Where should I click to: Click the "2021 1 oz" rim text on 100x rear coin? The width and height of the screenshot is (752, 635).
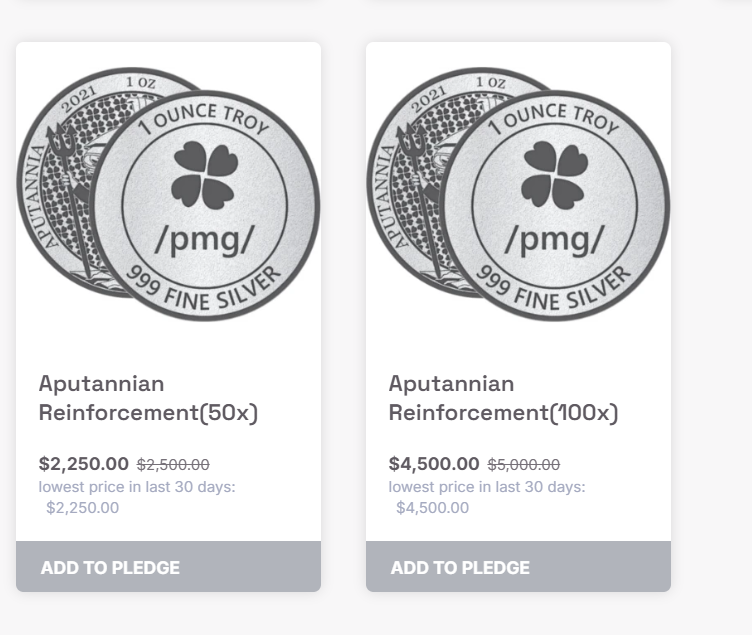(440, 95)
